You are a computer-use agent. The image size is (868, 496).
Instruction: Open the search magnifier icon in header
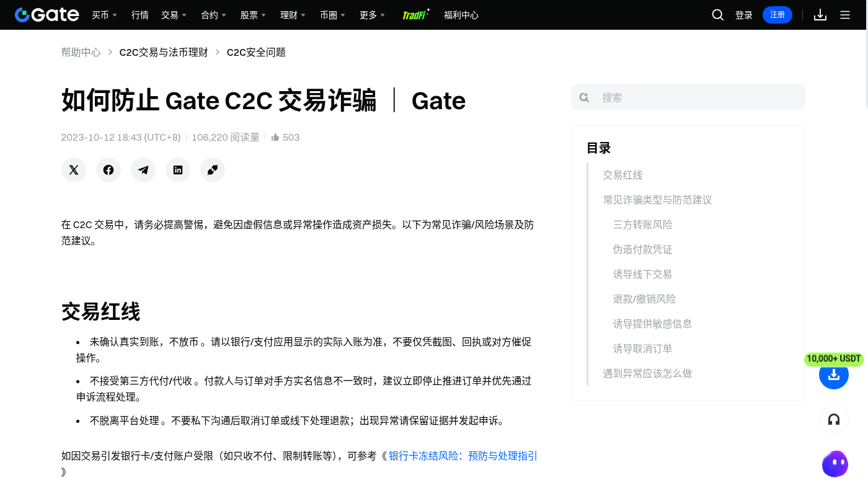(x=718, y=15)
